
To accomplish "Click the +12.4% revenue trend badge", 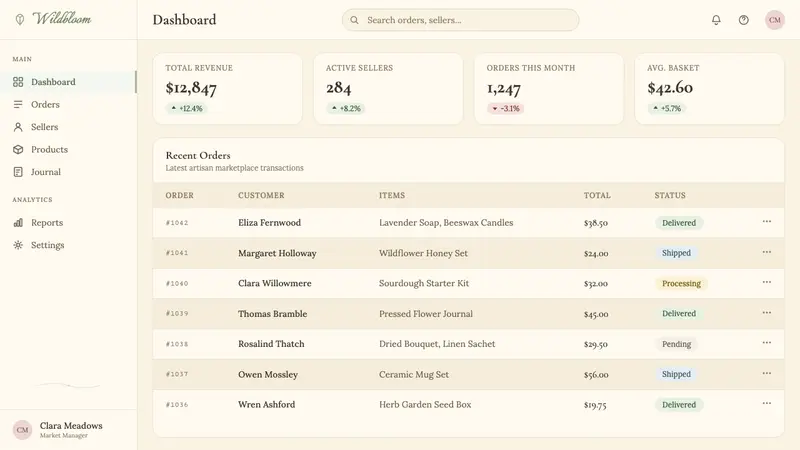I will [x=186, y=108].
